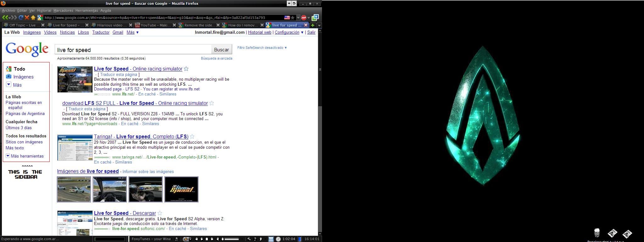Open the 'Búsqueda avanzada' link

pos(217,58)
